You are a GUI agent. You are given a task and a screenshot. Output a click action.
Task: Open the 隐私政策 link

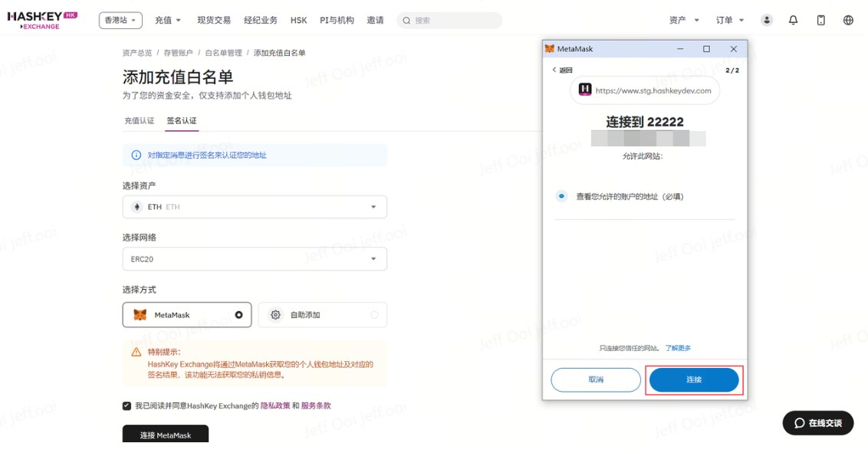coord(275,405)
